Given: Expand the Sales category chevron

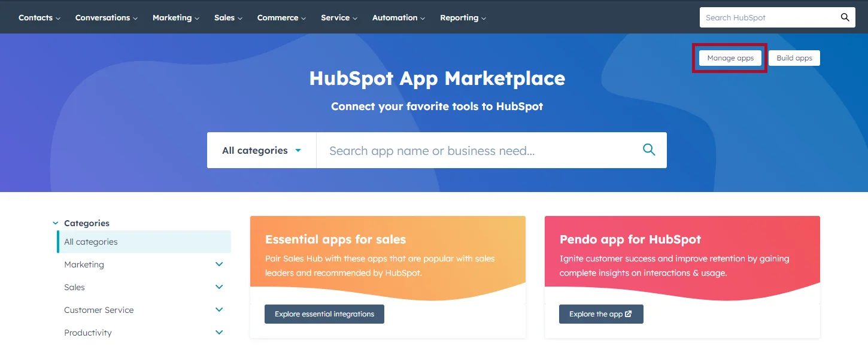Looking at the screenshot, I should pyautogui.click(x=219, y=287).
